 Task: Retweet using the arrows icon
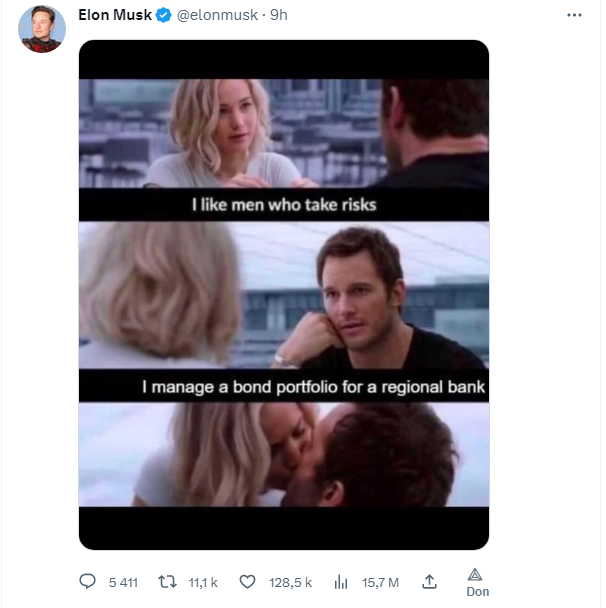pyautogui.click(x=170, y=581)
